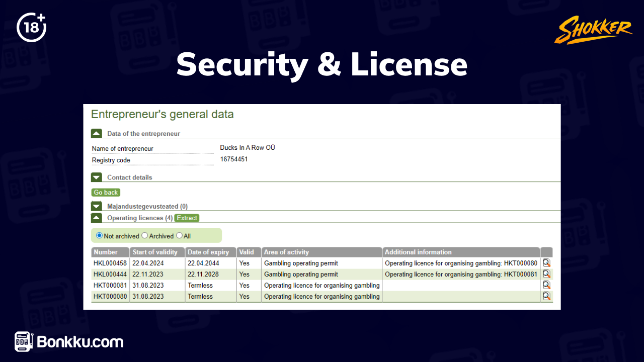Click the Extract button

point(187,218)
